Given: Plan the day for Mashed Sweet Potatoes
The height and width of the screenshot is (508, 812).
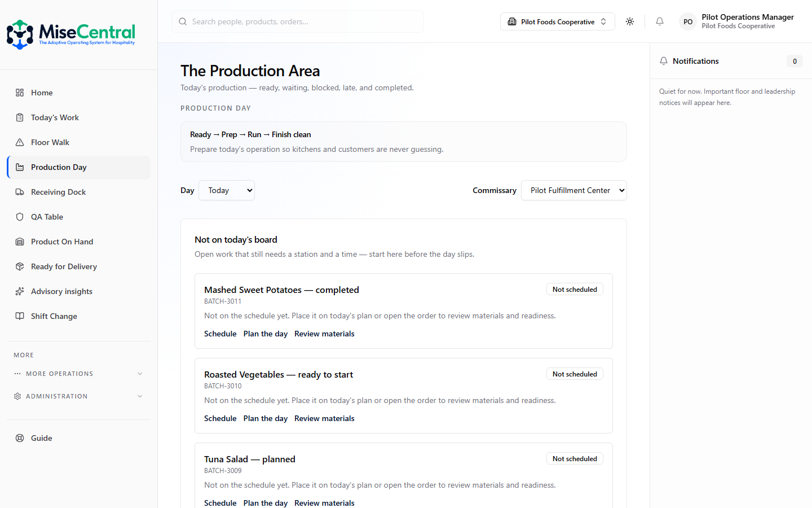Looking at the screenshot, I should point(266,334).
